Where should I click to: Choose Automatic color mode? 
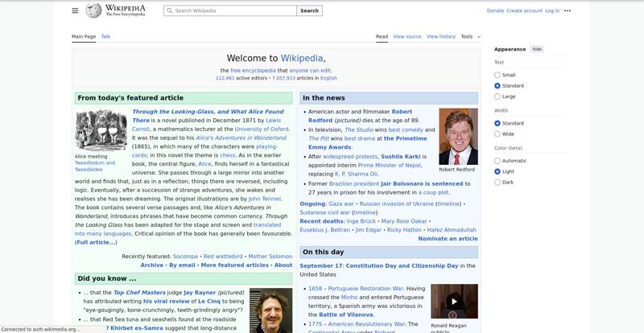tap(497, 161)
